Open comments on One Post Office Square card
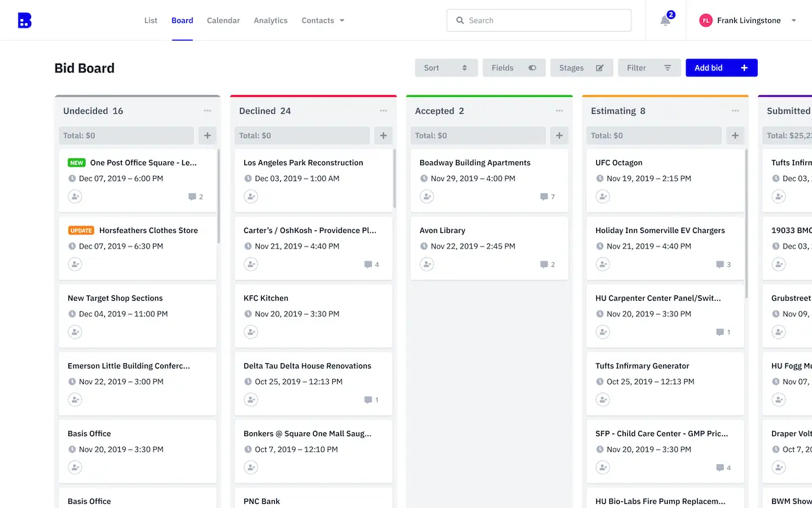This screenshot has width=812, height=508. (196, 197)
